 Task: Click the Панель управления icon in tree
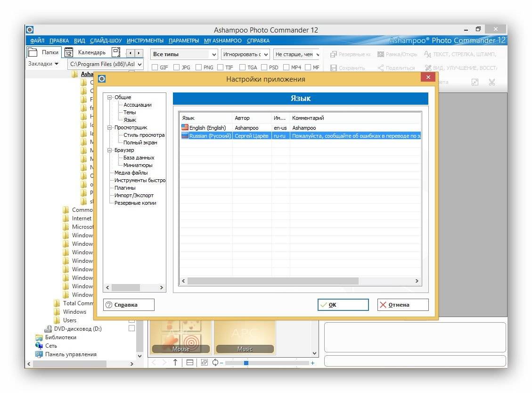39,354
